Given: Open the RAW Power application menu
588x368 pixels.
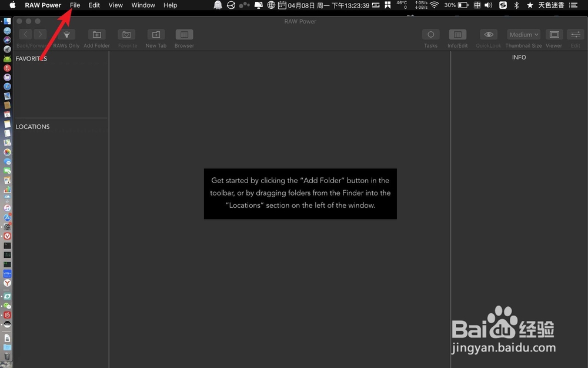Looking at the screenshot, I should [43, 5].
